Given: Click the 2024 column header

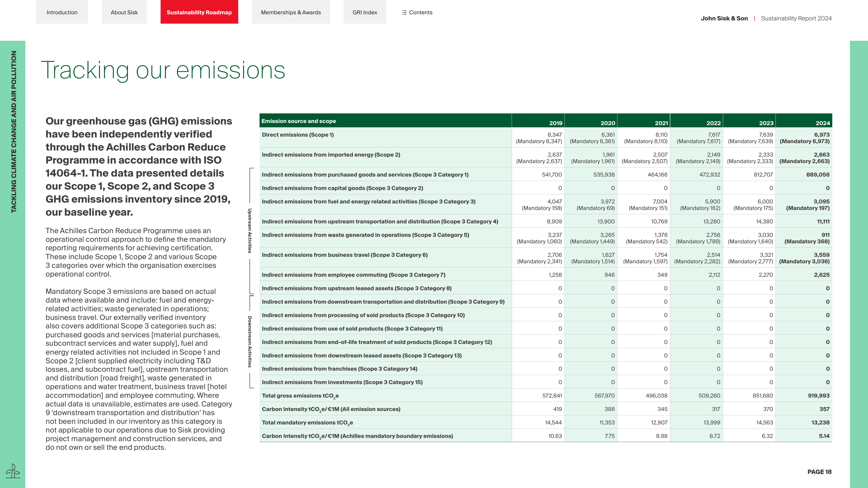Looking at the screenshot, I should click(822, 123).
